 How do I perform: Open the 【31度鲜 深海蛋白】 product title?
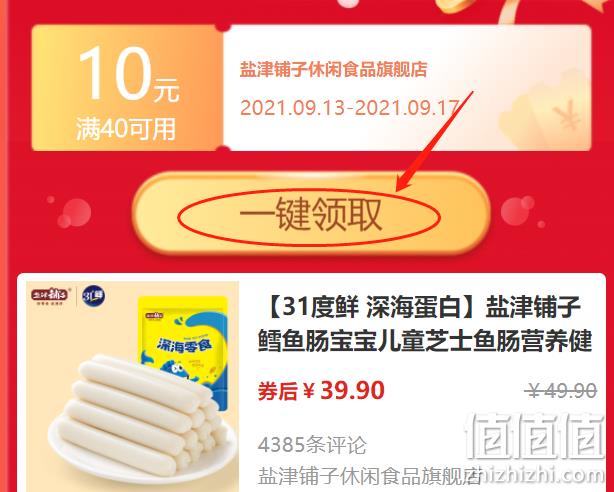(424, 324)
